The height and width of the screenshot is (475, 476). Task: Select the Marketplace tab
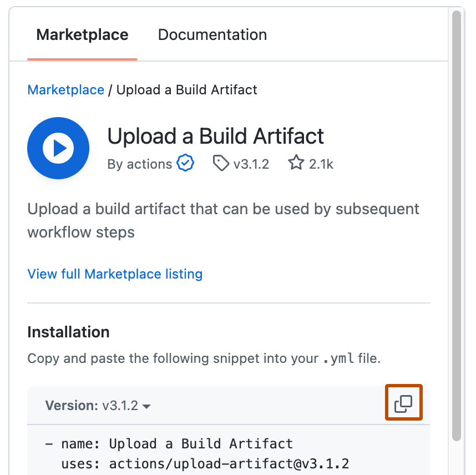(x=82, y=34)
